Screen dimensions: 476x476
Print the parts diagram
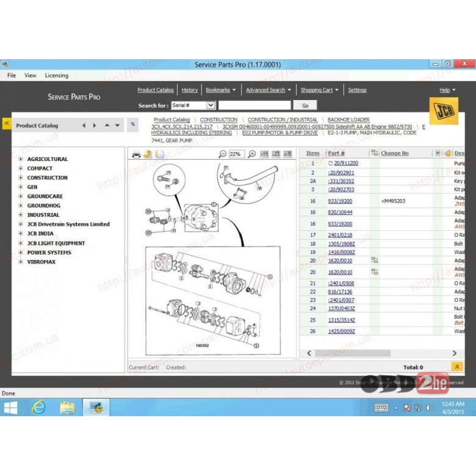136,154
